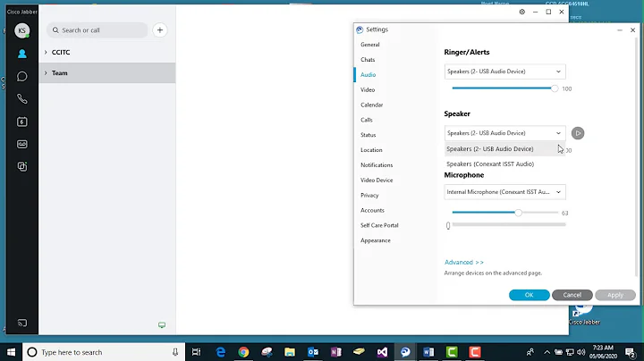Collapse the Speaker device dropdown
Image resolution: width=644 pixels, height=361 pixels.
[504, 133]
